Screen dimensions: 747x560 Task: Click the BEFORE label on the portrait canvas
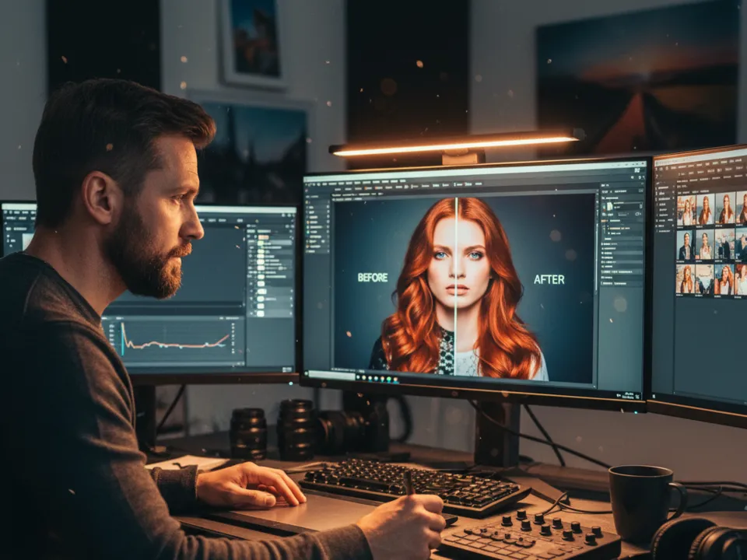click(x=372, y=278)
